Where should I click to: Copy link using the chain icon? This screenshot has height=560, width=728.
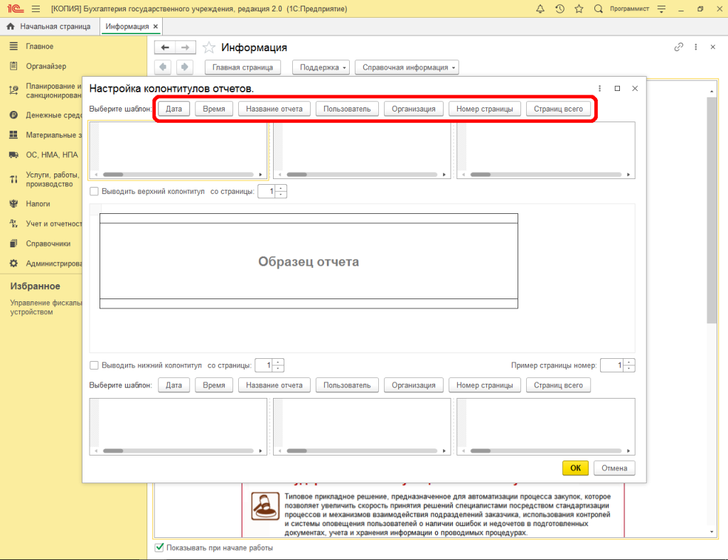678,47
